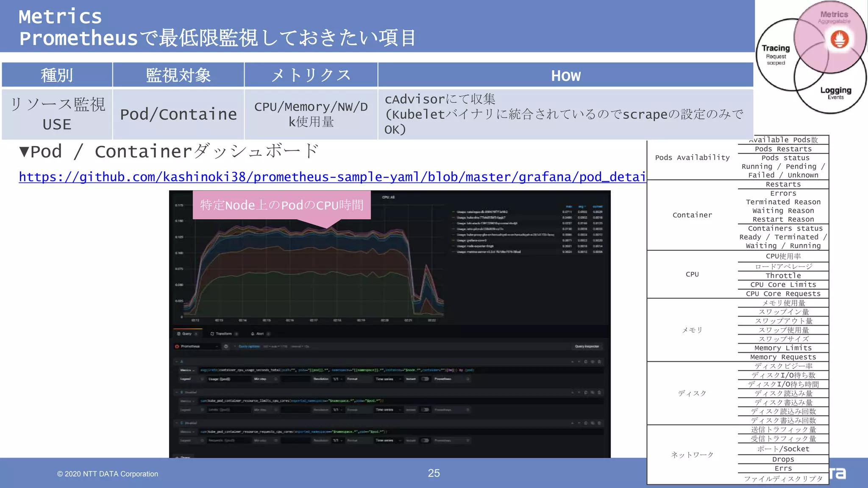Click kube_pod_container_resource_limits expression in query B
The image size is (868, 488).
point(292,401)
